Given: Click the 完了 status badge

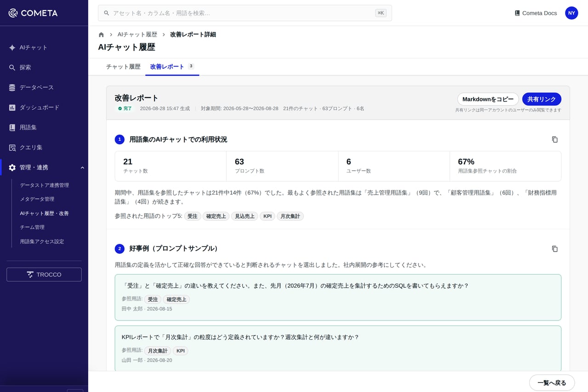Looking at the screenshot, I should (125, 108).
